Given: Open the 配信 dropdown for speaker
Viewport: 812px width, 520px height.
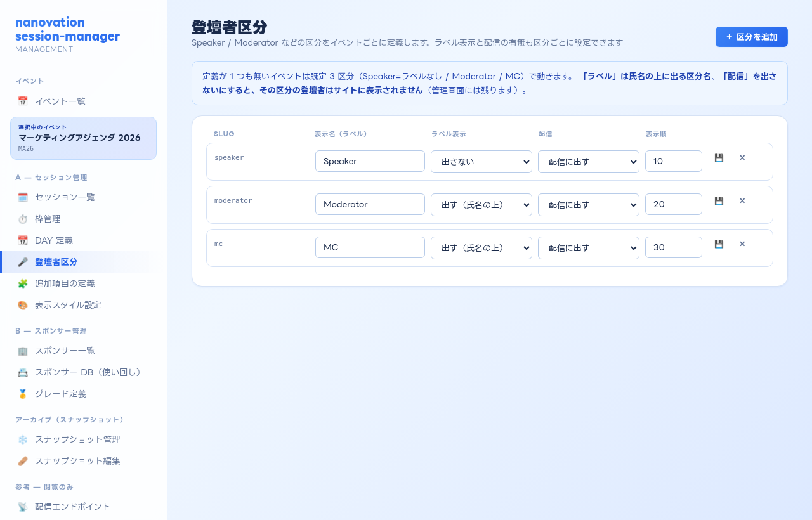Looking at the screenshot, I should tap(589, 162).
